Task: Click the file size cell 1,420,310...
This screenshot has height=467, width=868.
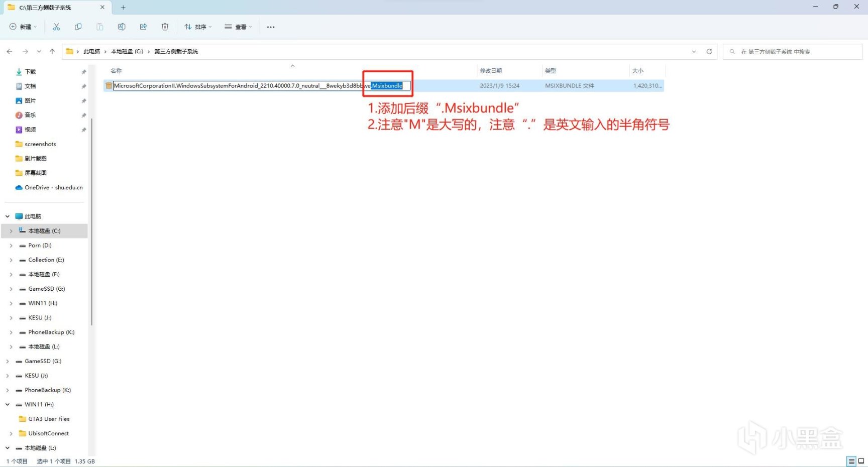Action: click(647, 86)
